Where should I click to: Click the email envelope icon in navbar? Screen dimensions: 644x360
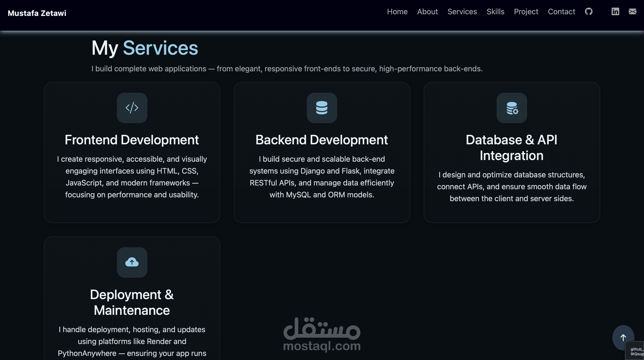632,11
